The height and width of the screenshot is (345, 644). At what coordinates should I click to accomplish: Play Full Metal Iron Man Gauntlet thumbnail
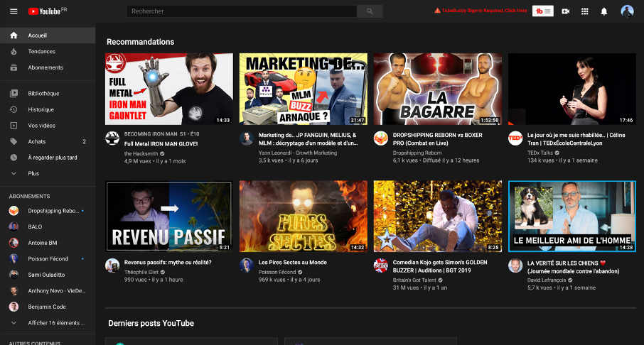[x=168, y=89]
